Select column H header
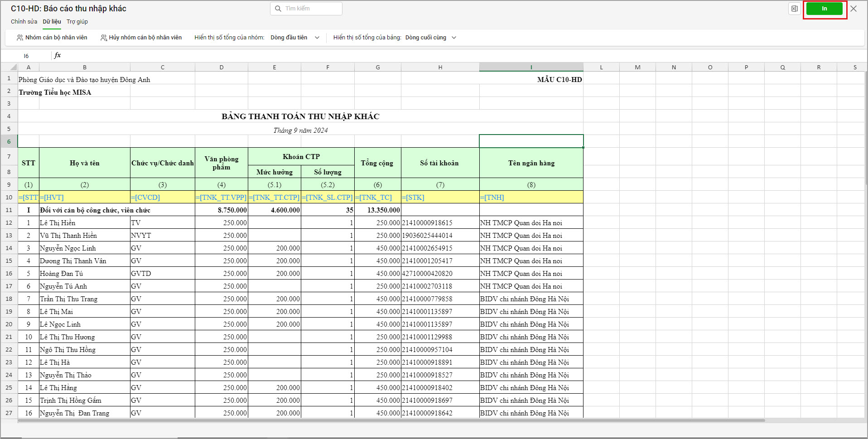This screenshot has width=868, height=439. tap(440, 67)
